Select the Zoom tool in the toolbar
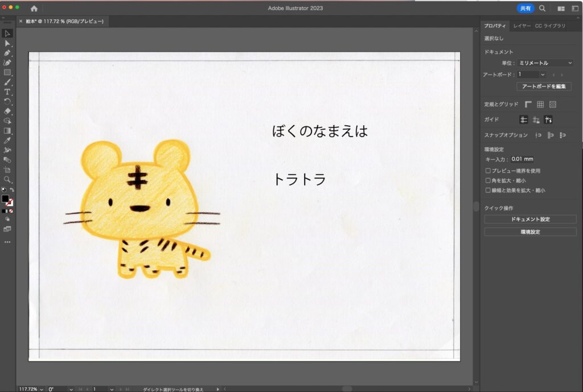 [7, 179]
